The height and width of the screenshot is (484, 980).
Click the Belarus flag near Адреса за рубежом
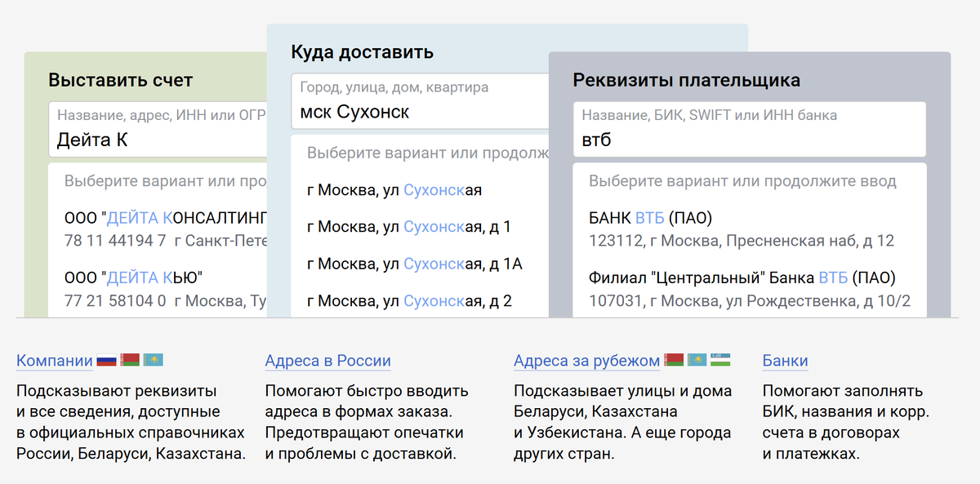[x=674, y=360]
